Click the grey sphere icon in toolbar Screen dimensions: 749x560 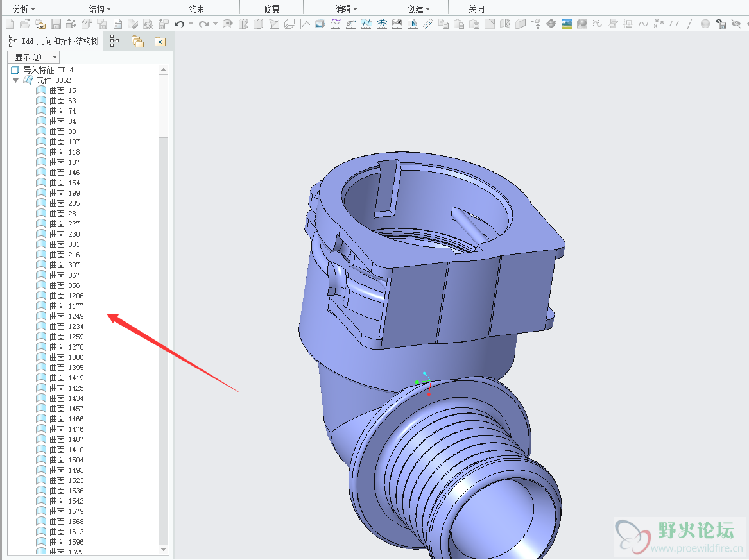[x=705, y=23]
